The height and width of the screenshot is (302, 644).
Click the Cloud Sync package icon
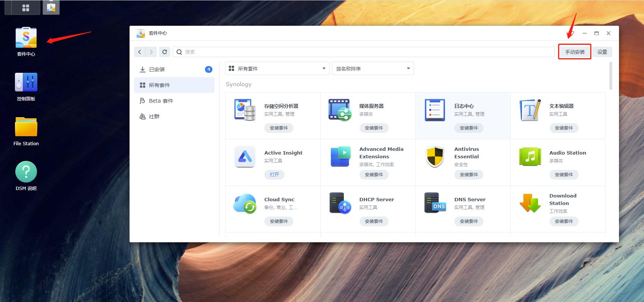(x=245, y=203)
